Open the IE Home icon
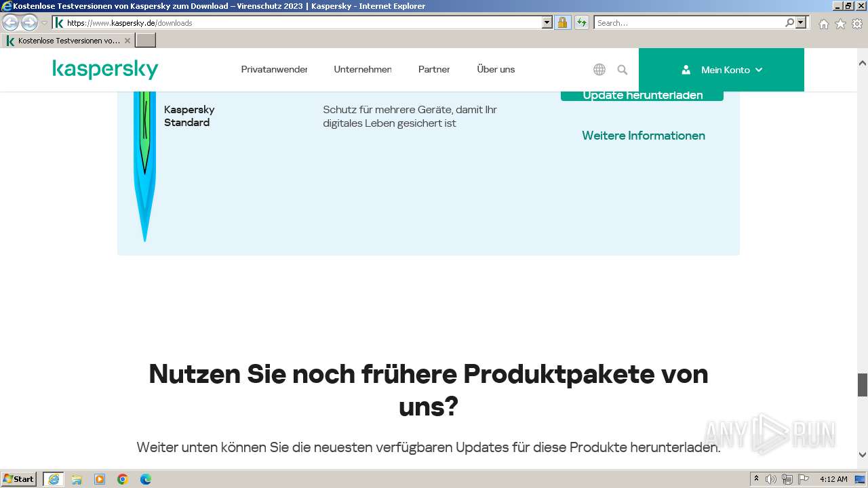868x488 pixels. [823, 24]
